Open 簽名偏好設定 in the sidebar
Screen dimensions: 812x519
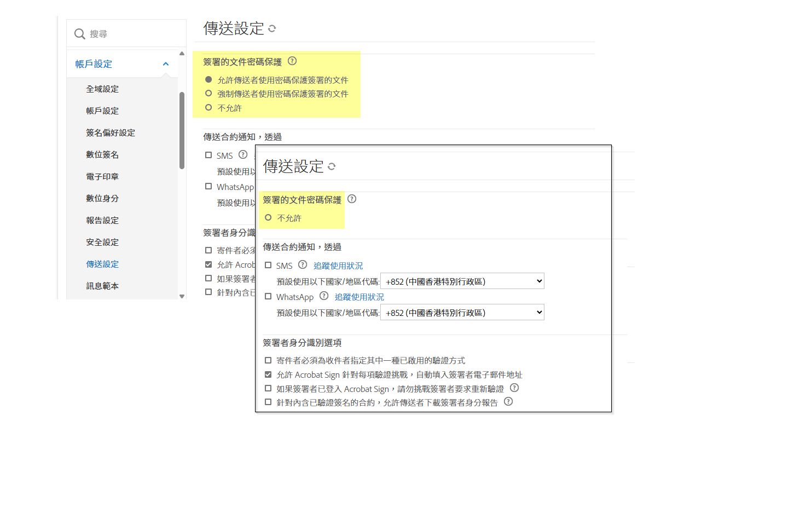(111, 132)
